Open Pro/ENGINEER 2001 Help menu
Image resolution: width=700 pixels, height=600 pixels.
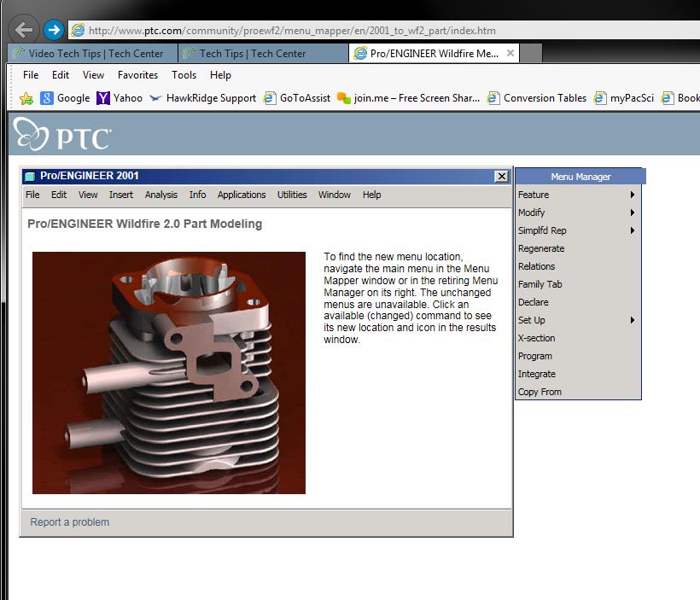tap(372, 195)
